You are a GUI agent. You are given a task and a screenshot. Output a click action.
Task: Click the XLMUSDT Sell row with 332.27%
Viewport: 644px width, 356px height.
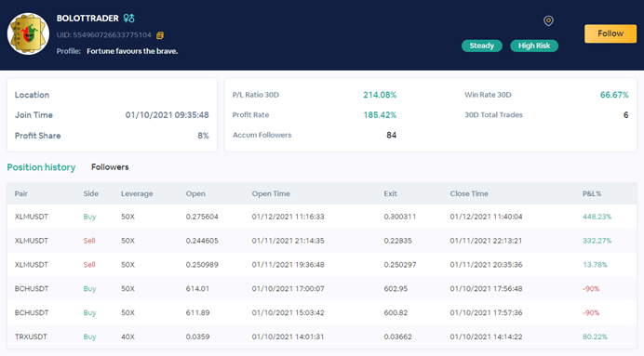pyautogui.click(x=322, y=241)
